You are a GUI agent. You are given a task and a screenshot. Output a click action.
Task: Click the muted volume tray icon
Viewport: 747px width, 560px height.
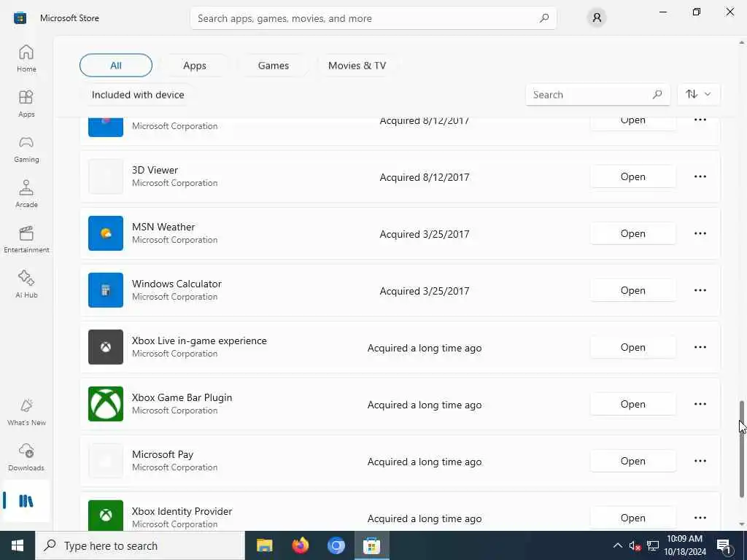pos(635,545)
